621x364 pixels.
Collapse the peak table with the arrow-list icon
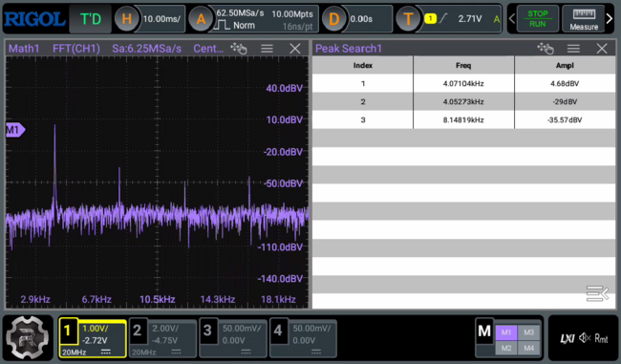[x=597, y=293]
